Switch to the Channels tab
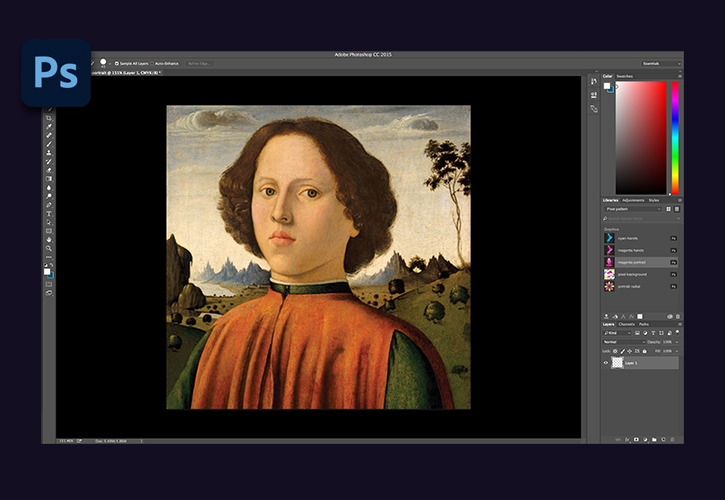 pyautogui.click(x=627, y=324)
